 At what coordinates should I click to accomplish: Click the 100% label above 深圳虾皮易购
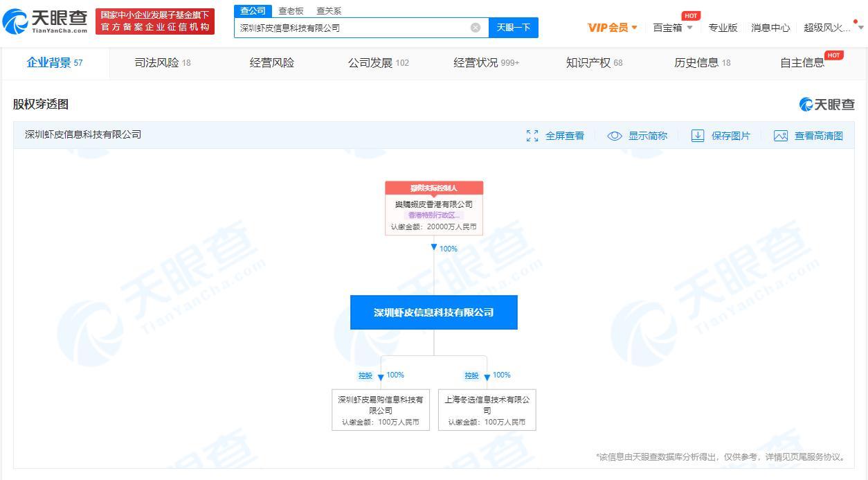[395, 375]
